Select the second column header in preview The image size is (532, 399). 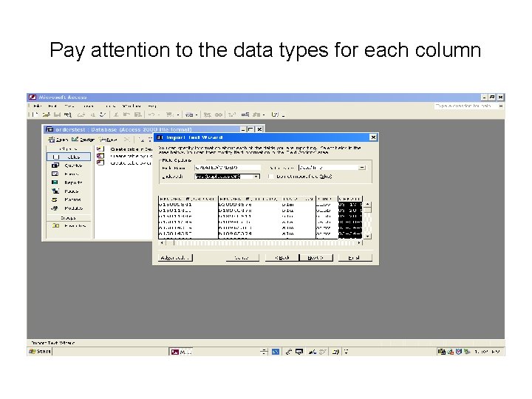point(250,199)
